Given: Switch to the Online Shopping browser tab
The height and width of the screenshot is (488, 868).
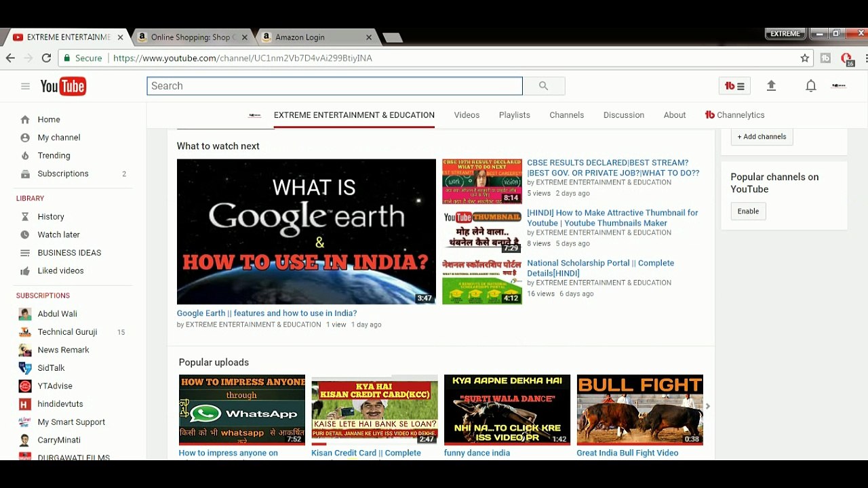Looking at the screenshot, I should [x=193, y=37].
